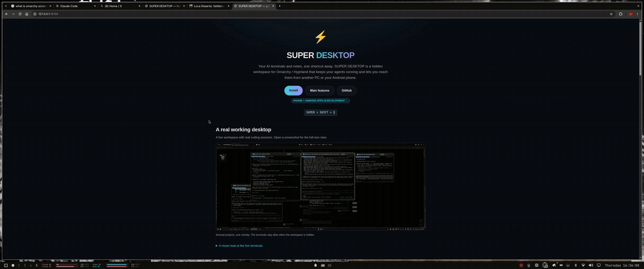Click the red recording indicator in tray

[x=521, y=265]
